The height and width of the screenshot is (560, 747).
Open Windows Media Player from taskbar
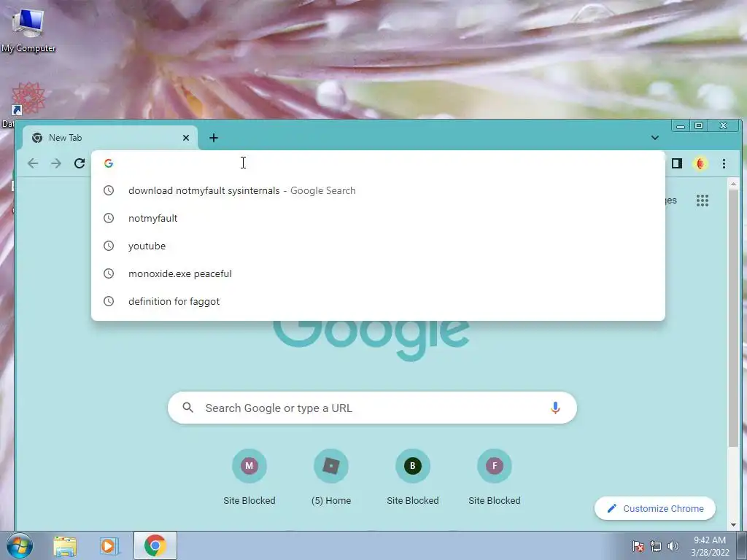(x=109, y=545)
